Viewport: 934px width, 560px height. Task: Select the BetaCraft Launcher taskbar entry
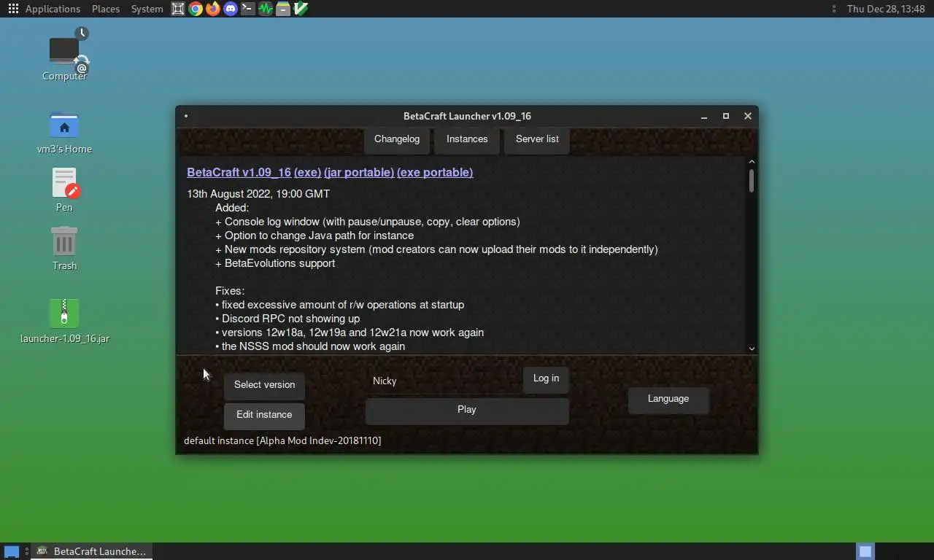92,551
